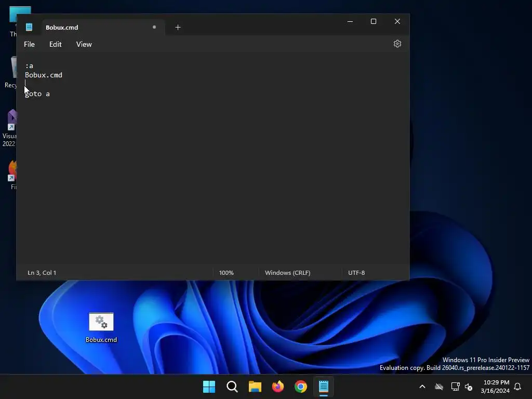532x399 pixels.
Task: Open the View menu
Action: (x=84, y=44)
